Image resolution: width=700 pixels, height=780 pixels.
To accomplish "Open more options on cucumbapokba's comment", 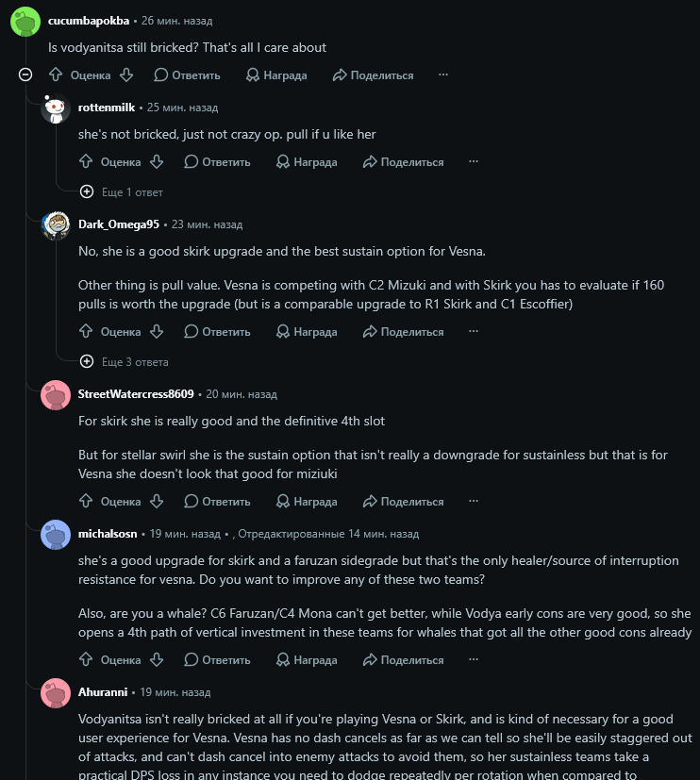I will click(443, 75).
